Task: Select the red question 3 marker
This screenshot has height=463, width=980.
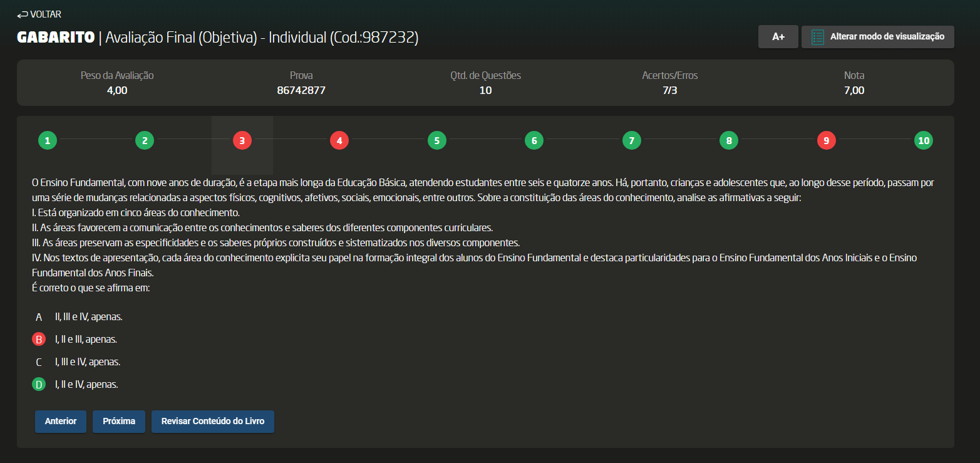Action: click(x=242, y=141)
